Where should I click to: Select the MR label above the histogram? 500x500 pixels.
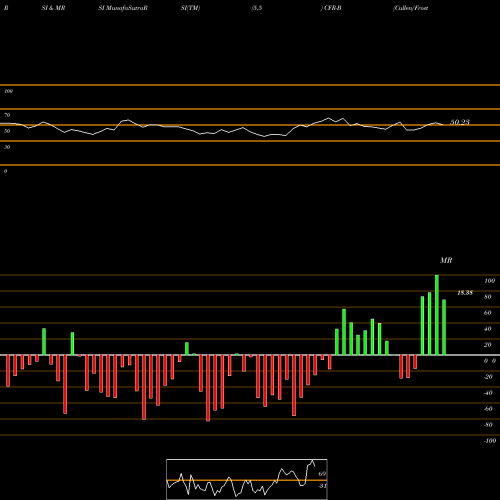tap(446, 260)
